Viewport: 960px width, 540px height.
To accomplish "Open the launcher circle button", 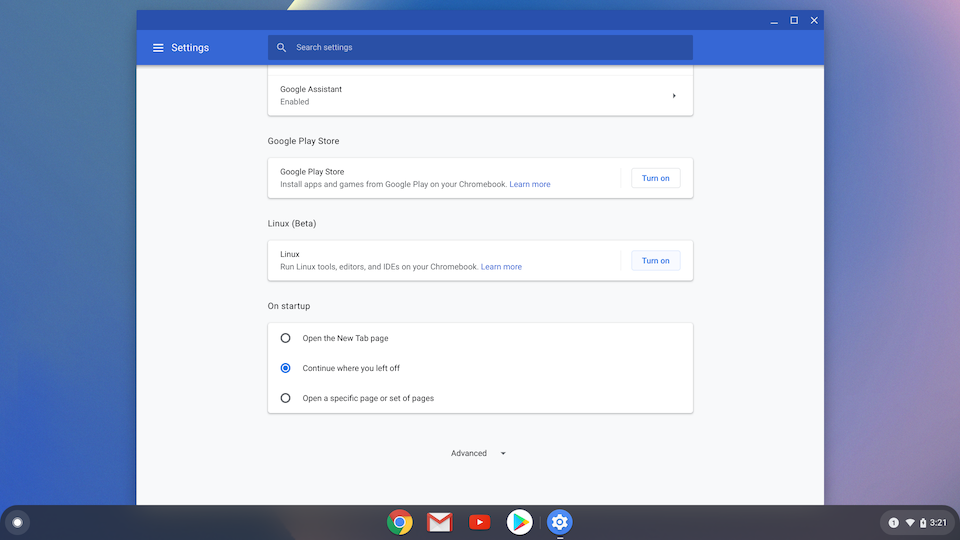I will tap(17, 522).
